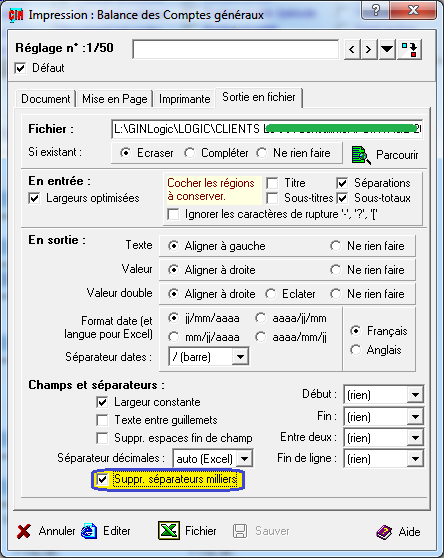
Task: Click the question mark help title button
Action: coord(376,10)
